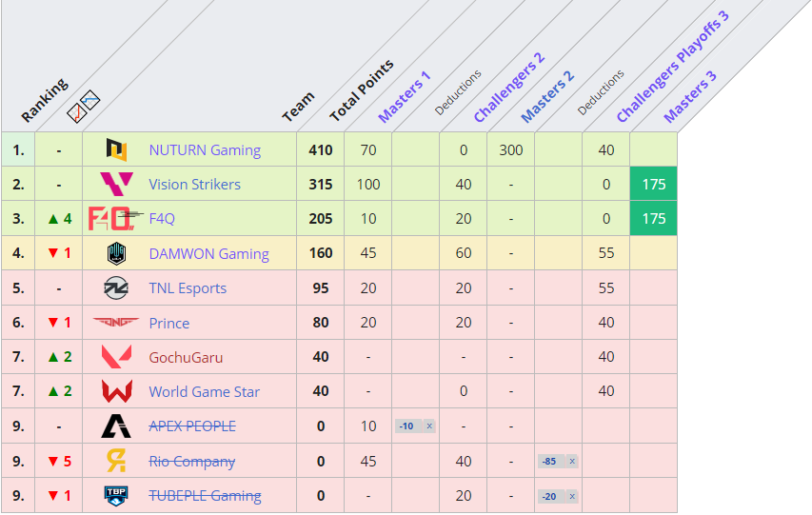Click the Prince team logo
Viewport: 812px width, 515px height.
click(116, 323)
